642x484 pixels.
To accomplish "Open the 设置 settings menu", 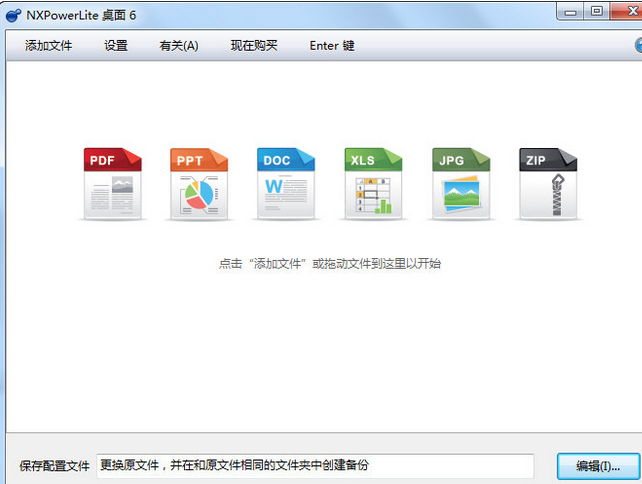I will (116, 45).
